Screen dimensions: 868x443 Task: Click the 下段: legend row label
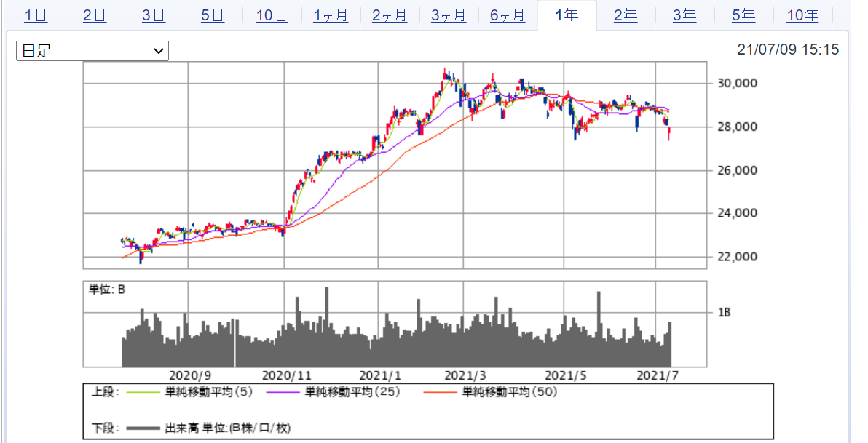tap(105, 428)
